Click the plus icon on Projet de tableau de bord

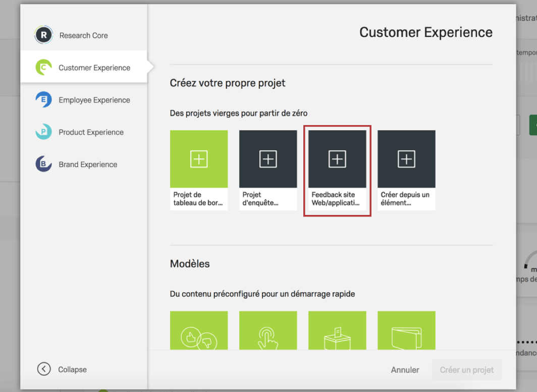(199, 159)
